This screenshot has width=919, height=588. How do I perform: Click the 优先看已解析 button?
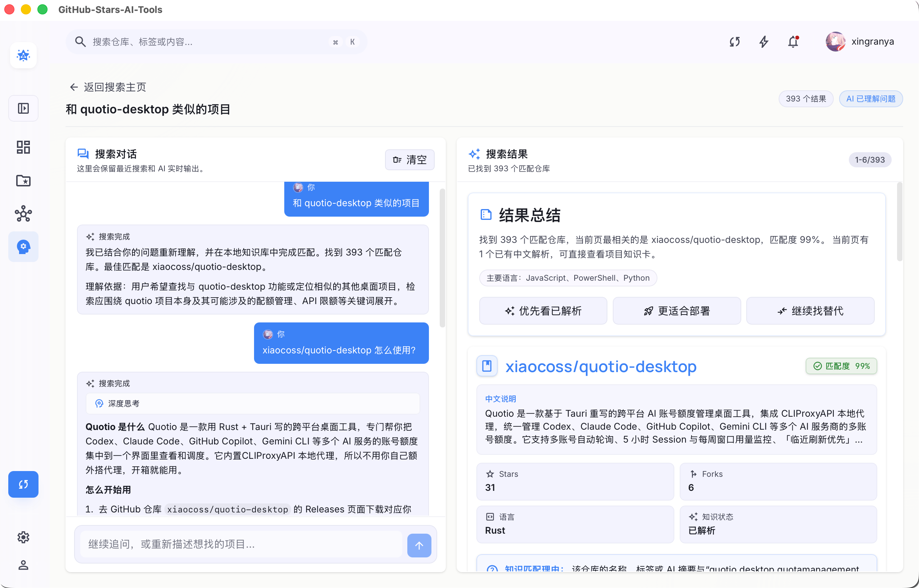543,311
